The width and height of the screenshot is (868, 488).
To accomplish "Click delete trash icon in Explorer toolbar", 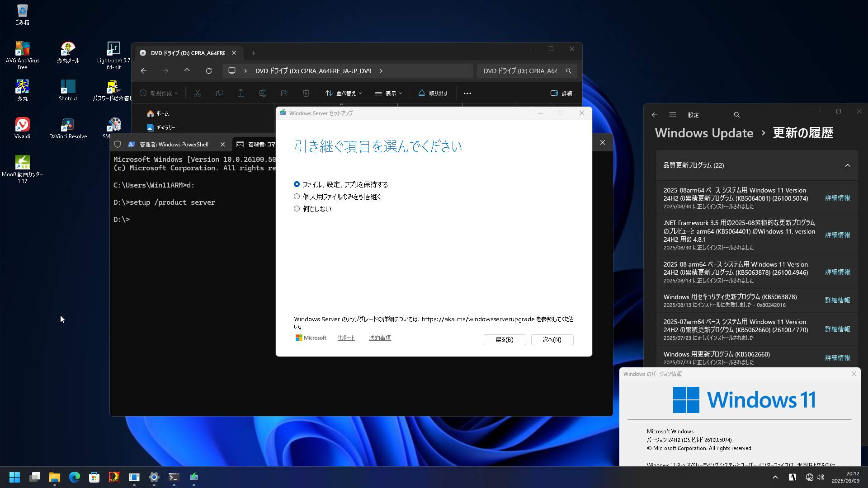I will point(306,93).
